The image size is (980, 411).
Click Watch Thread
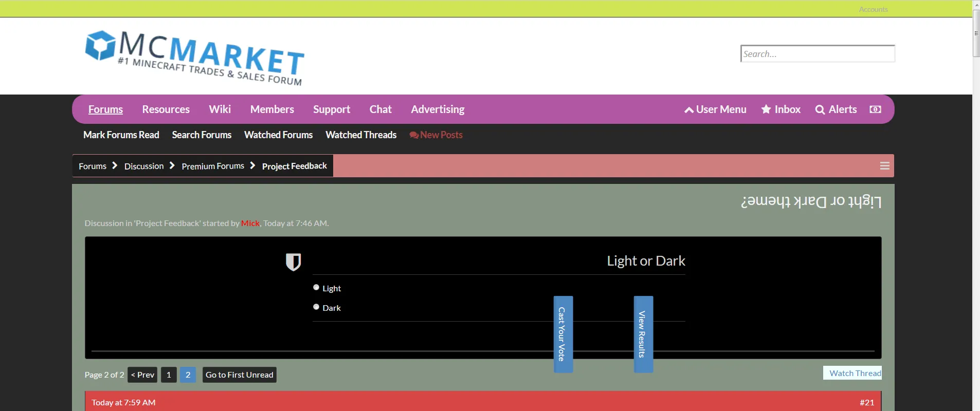pyautogui.click(x=852, y=373)
